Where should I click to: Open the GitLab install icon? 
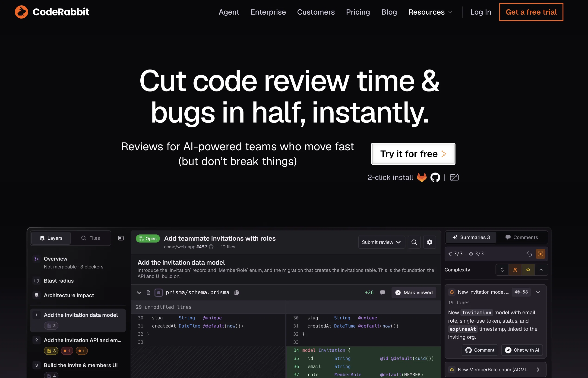tap(422, 177)
